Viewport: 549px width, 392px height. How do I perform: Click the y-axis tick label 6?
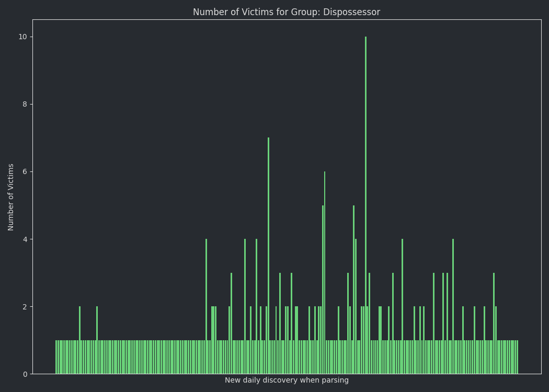25,171
